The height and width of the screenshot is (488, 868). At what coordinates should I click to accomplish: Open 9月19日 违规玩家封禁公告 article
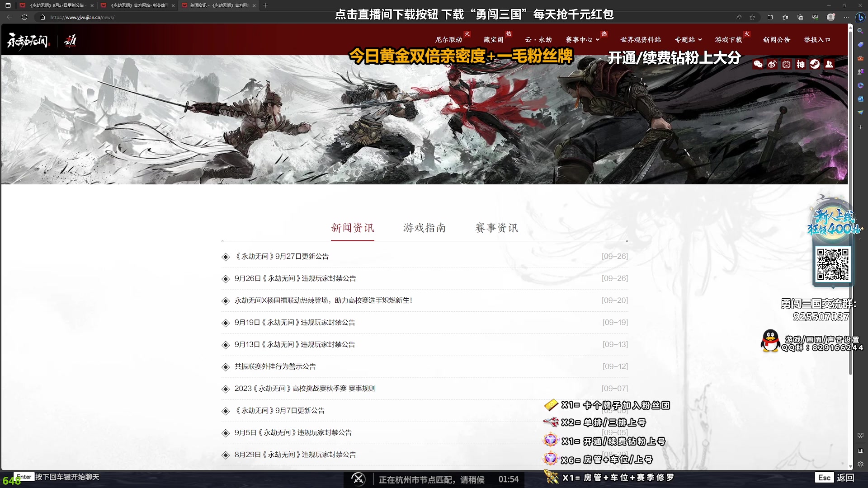[x=295, y=323]
